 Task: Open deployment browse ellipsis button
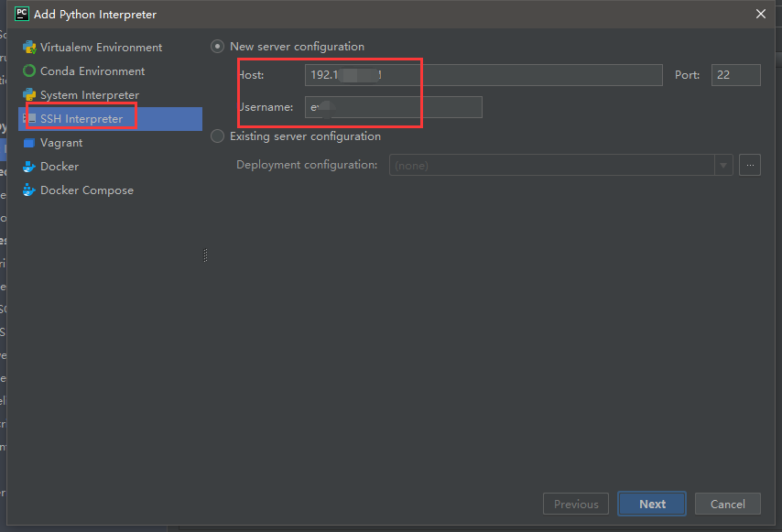[750, 165]
